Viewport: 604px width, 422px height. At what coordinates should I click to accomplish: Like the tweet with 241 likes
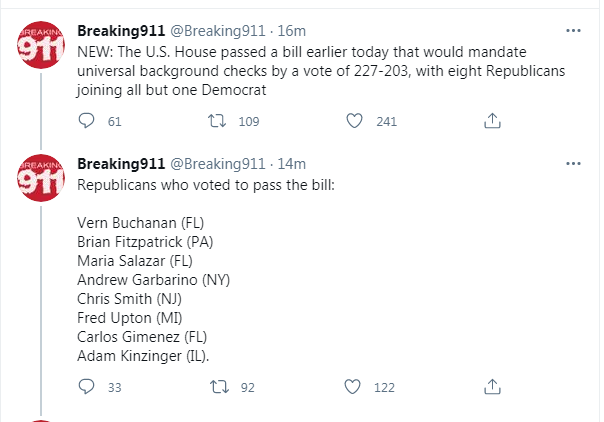pos(354,121)
